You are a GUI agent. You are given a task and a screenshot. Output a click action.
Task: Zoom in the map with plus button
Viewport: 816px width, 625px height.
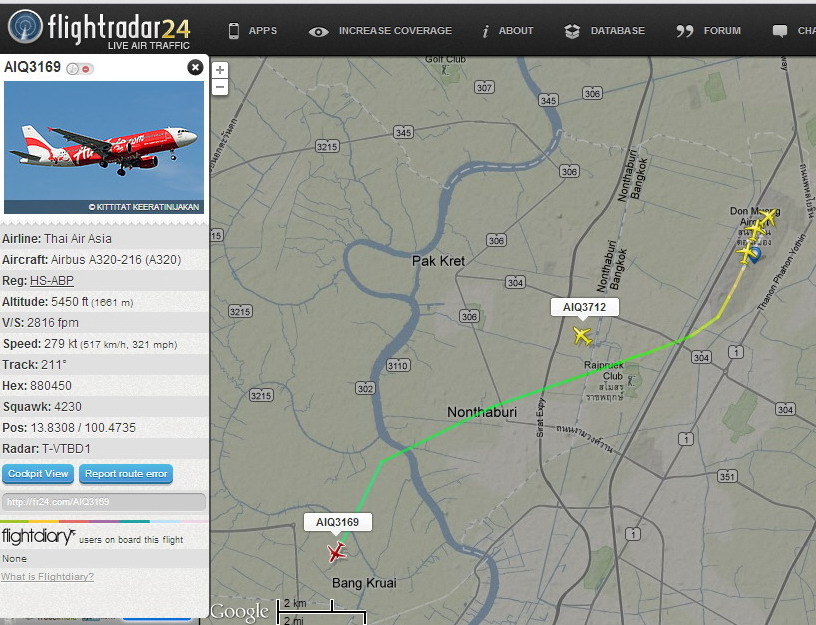click(220, 70)
